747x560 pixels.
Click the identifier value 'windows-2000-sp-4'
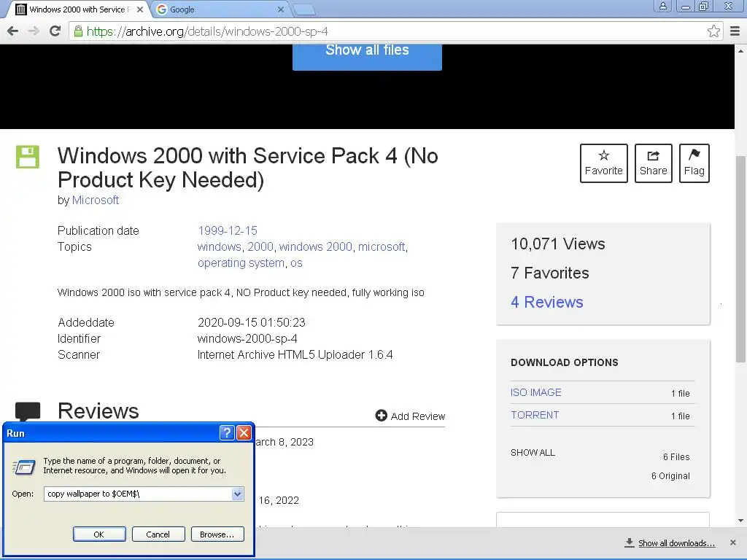click(247, 338)
